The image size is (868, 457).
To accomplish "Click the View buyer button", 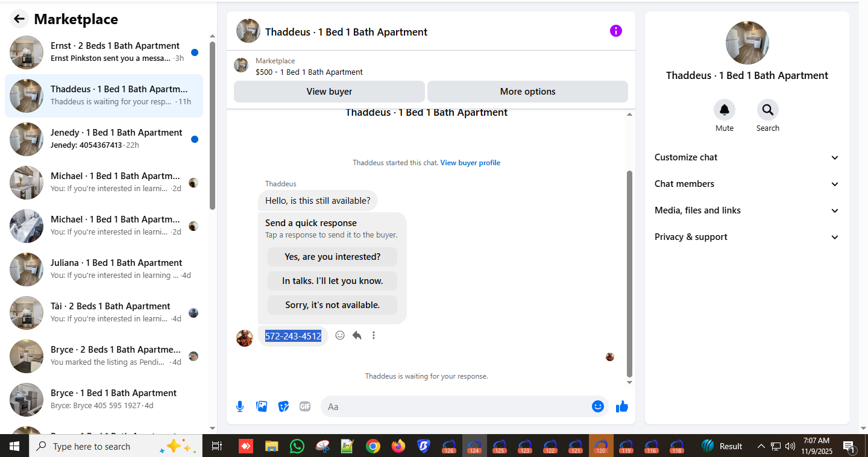I will click(x=329, y=92).
